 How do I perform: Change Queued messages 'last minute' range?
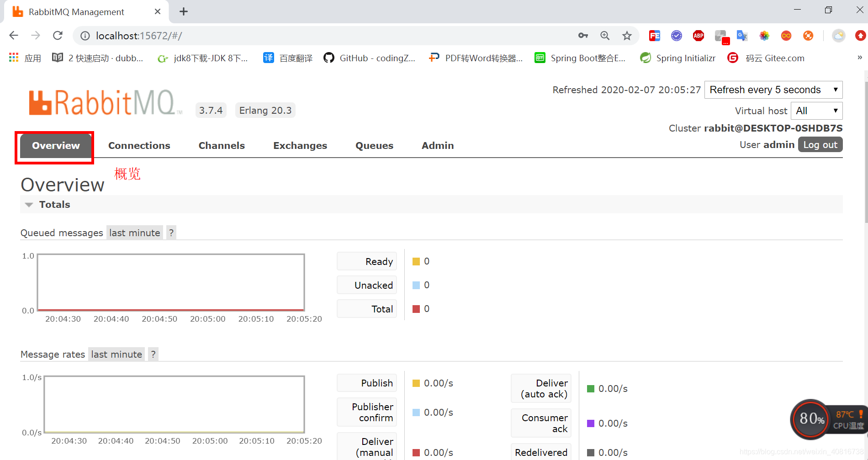click(x=135, y=233)
